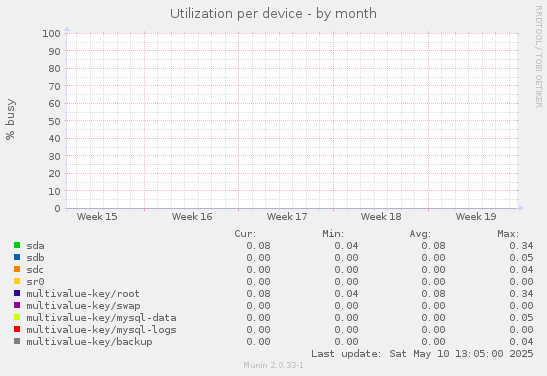
Task: Click the 'sdc' legend label
Action: click(x=35, y=270)
